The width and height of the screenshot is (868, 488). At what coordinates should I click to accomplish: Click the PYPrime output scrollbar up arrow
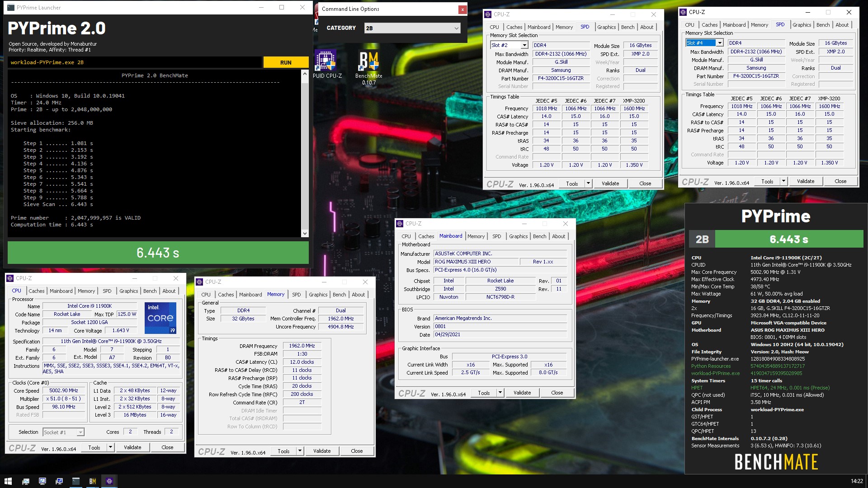(305, 74)
